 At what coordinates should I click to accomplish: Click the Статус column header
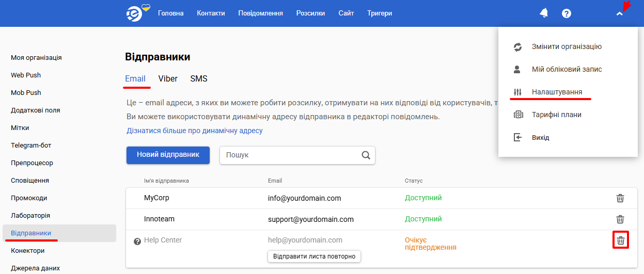tap(414, 181)
